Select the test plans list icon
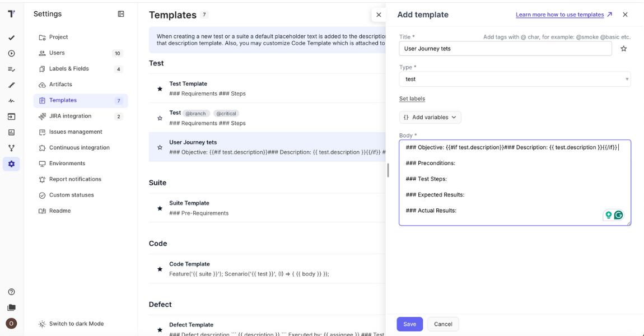Screen dimensions: 644x336 (10, 69)
